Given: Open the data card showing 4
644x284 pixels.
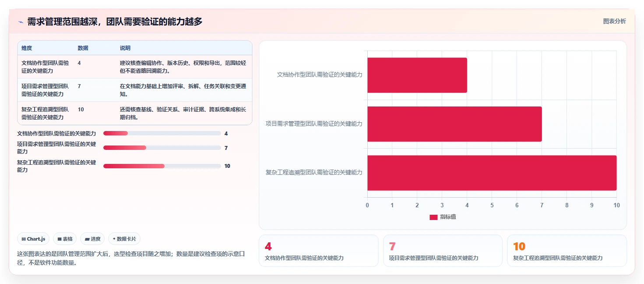Looking at the screenshot, I should tap(319, 251).
